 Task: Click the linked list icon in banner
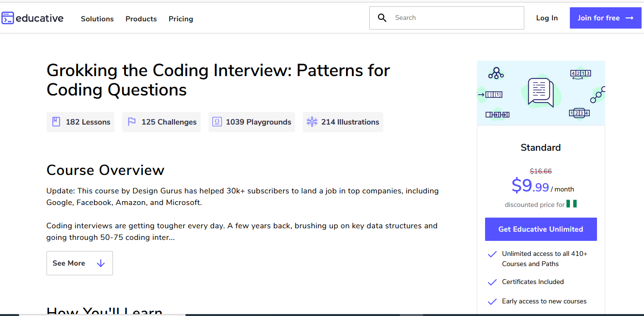(x=497, y=114)
